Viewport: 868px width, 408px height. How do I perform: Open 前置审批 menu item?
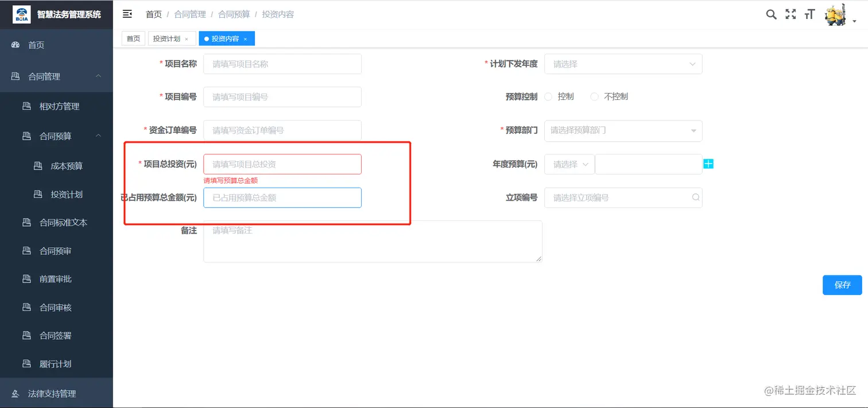pos(56,279)
